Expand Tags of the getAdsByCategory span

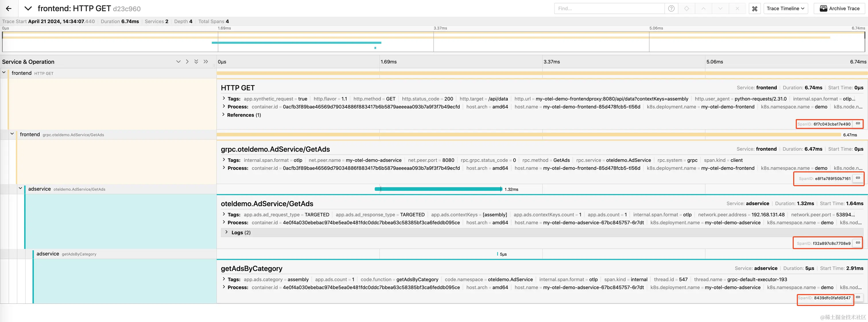coord(234,279)
